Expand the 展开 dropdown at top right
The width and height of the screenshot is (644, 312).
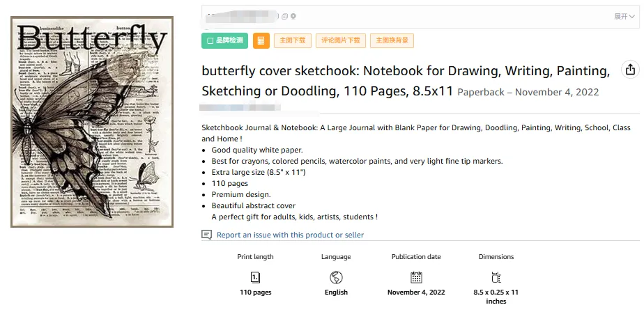pos(624,16)
